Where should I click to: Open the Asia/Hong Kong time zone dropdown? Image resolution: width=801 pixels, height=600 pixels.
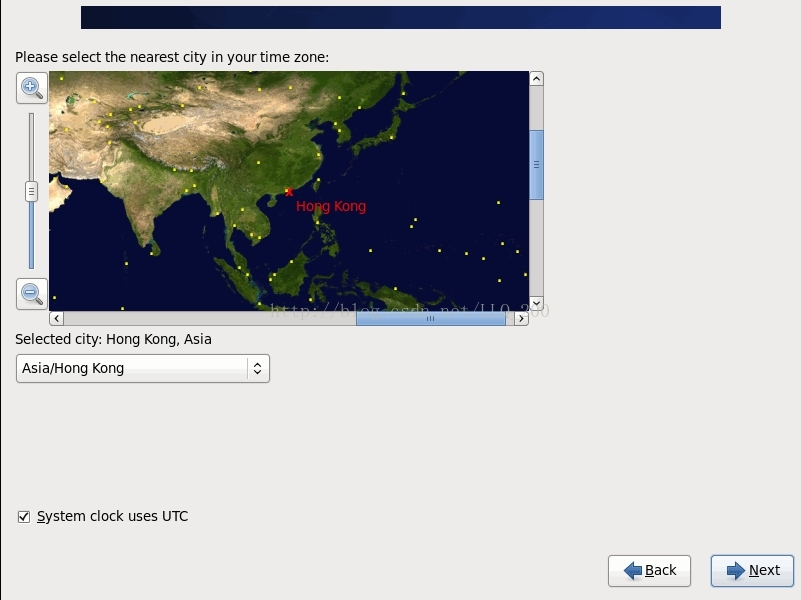coord(143,369)
